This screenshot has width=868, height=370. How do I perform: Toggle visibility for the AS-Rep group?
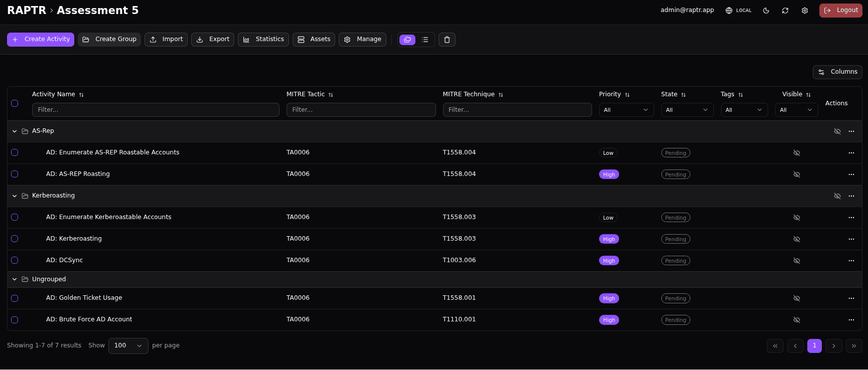837,131
